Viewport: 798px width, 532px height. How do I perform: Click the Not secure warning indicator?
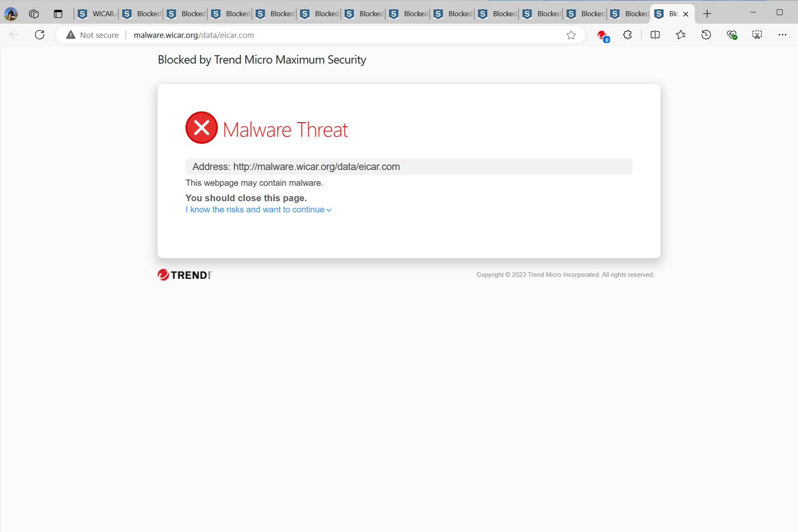pyautogui.click(x=93, y=35)
